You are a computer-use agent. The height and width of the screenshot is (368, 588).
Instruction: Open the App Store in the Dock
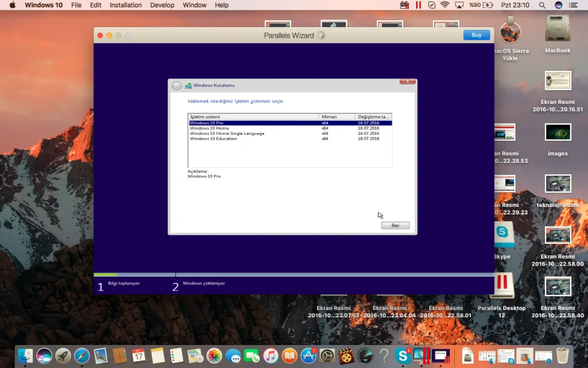coord(308,356)
